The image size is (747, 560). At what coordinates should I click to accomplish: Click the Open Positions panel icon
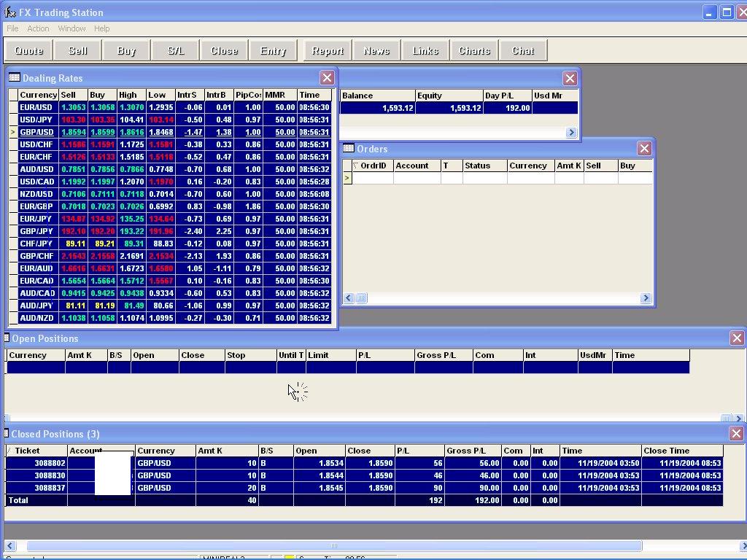[7, 338]
